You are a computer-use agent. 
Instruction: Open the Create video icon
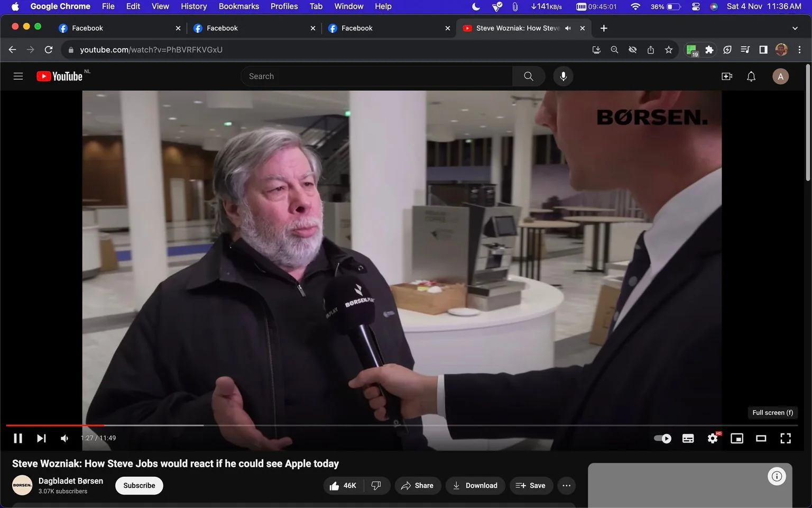coord(727,76)
